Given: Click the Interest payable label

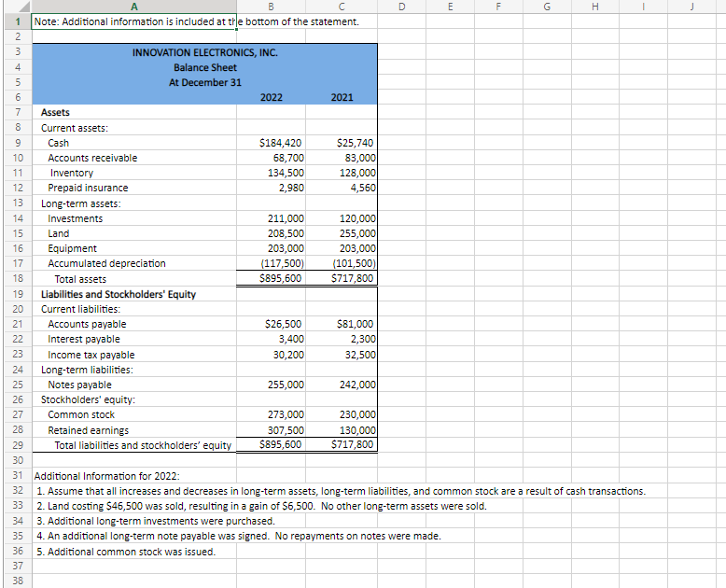Looking at the screenshot, I should pyautogui.click(x=84, y=339).
